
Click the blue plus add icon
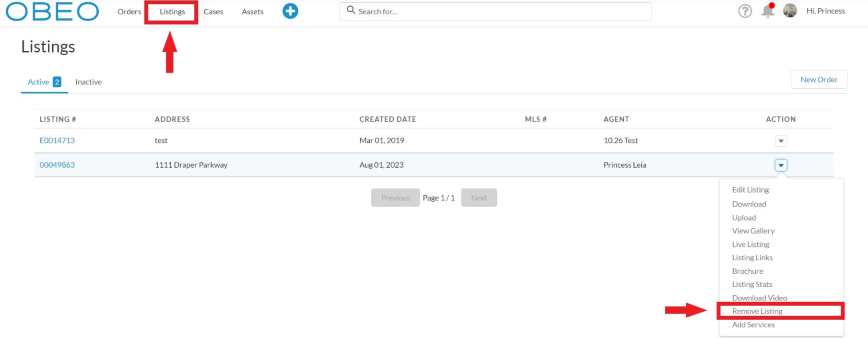tap(290, 11)
